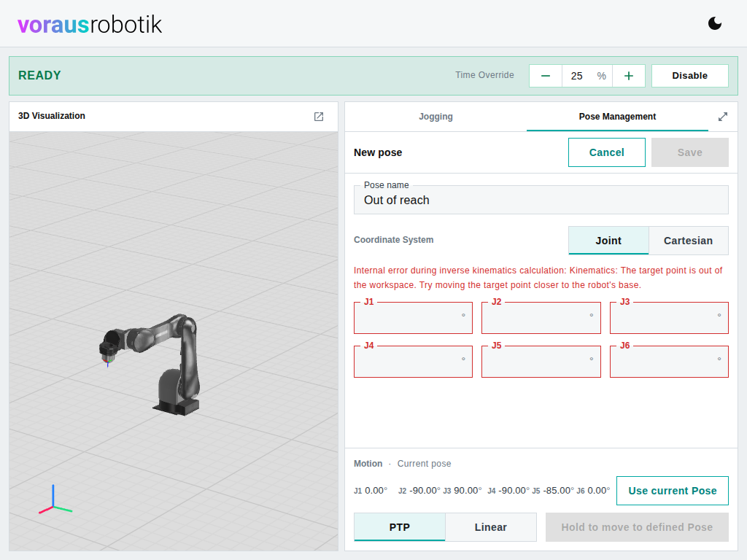Select the Pose Management tab
Image resolution: width=747 pixels, height=560 pixels.
(x=617, y=117)
